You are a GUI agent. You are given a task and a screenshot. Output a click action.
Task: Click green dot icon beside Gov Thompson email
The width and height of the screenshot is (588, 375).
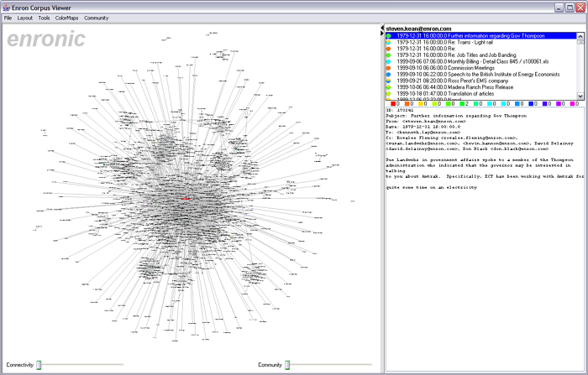point(389,36)
